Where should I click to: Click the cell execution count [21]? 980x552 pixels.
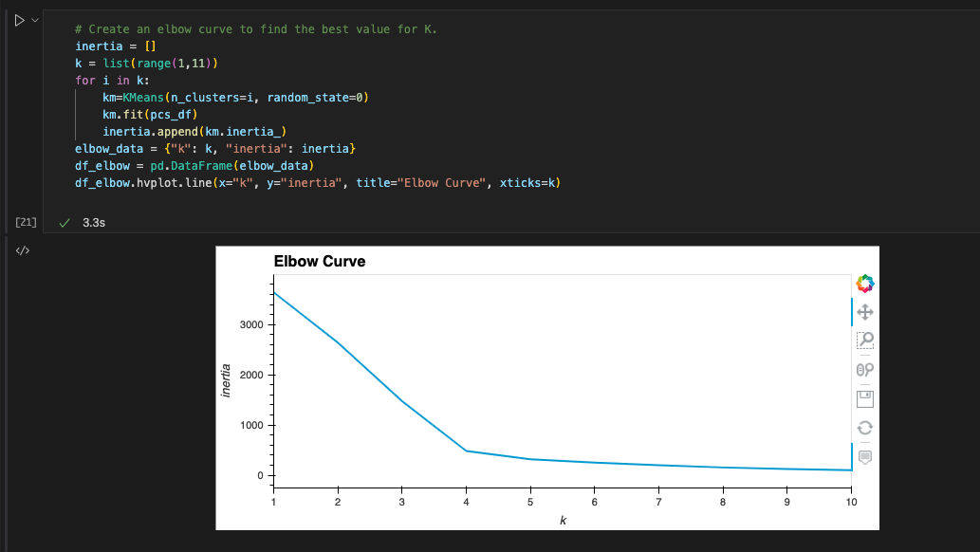coord(26,222)
